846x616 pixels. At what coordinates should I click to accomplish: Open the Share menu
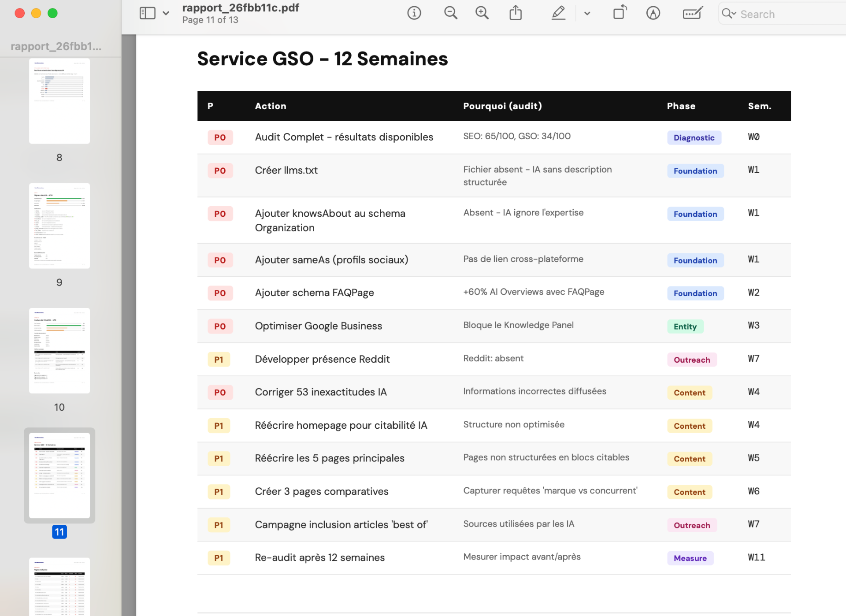[x=516, y=13]
